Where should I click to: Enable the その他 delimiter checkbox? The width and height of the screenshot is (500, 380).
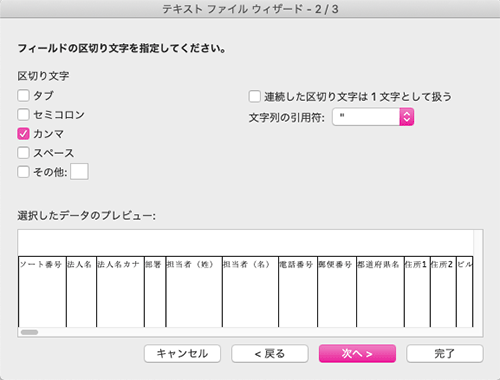click(23, 172)
